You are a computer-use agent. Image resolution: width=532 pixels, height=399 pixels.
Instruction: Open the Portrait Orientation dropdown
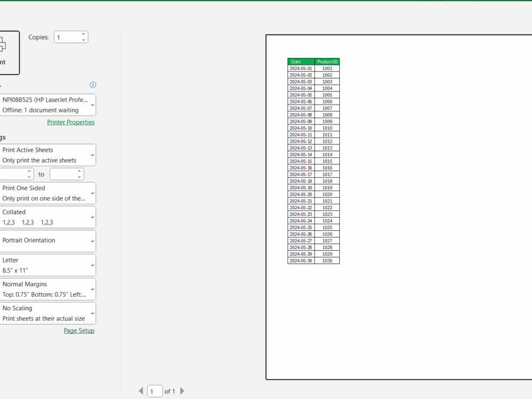coord(48,241)
